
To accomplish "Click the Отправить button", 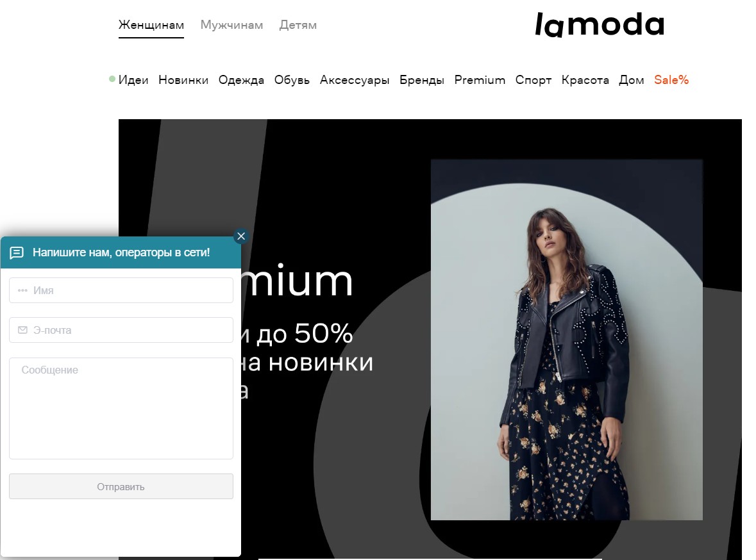I will [121, 486].
